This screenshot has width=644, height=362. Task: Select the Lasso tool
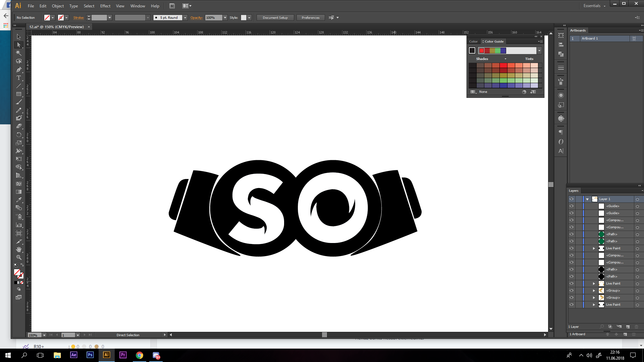[x=19, y=61]
